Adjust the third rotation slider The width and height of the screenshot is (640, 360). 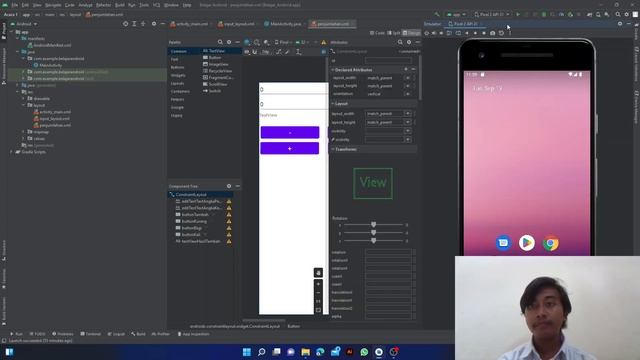(x=373, y=241)
